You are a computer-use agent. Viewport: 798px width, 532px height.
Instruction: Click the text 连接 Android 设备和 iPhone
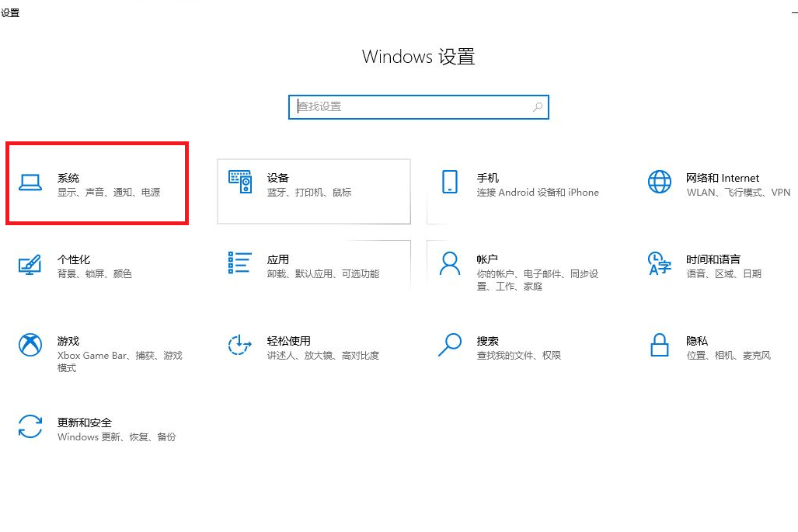538,193
